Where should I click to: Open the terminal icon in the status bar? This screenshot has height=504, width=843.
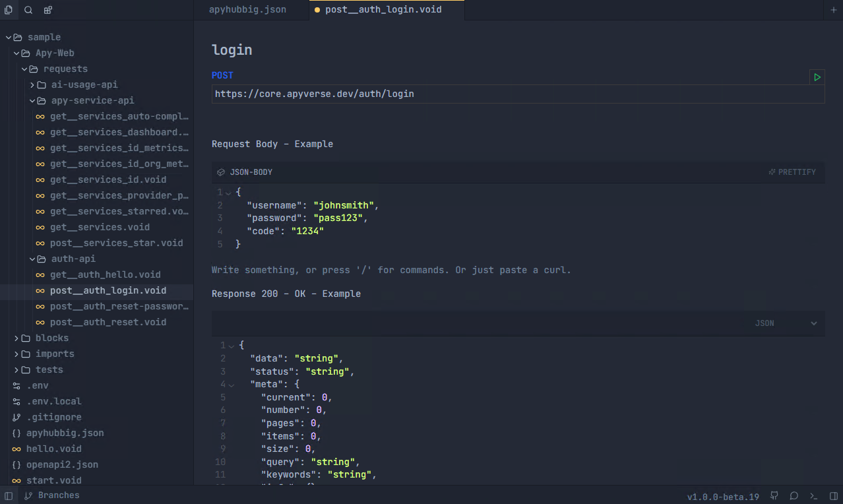pos(814,496)
